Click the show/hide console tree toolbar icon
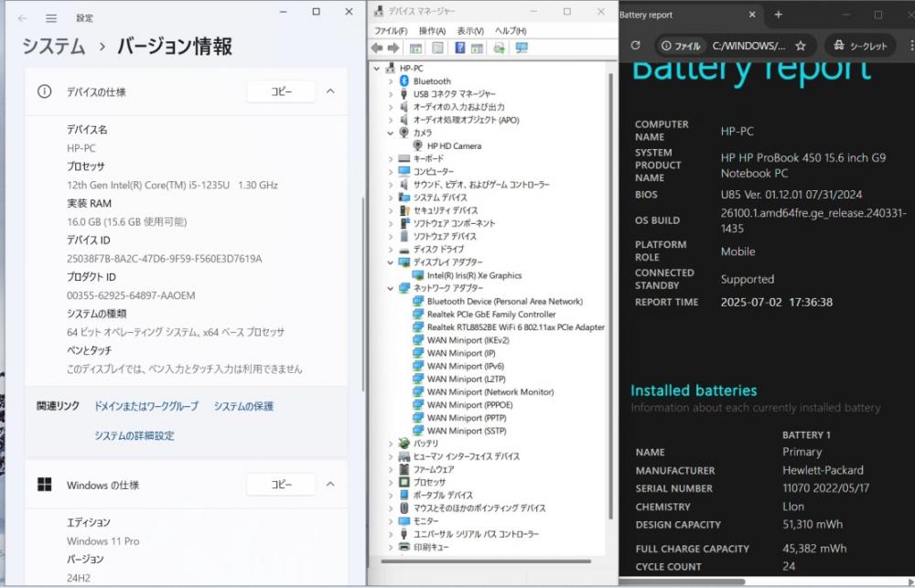This screenshot has height=588, width=915. (x=415, y=48)
